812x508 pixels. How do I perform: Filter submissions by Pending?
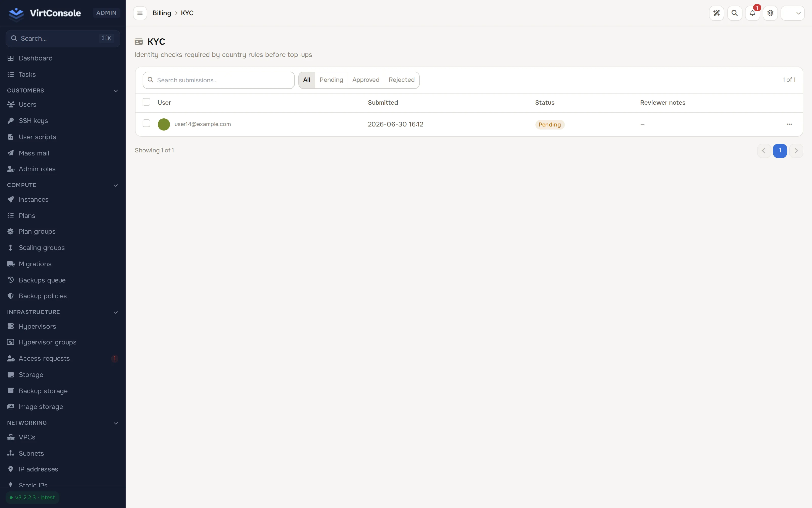pyautogui.click(x=331, y=80)
